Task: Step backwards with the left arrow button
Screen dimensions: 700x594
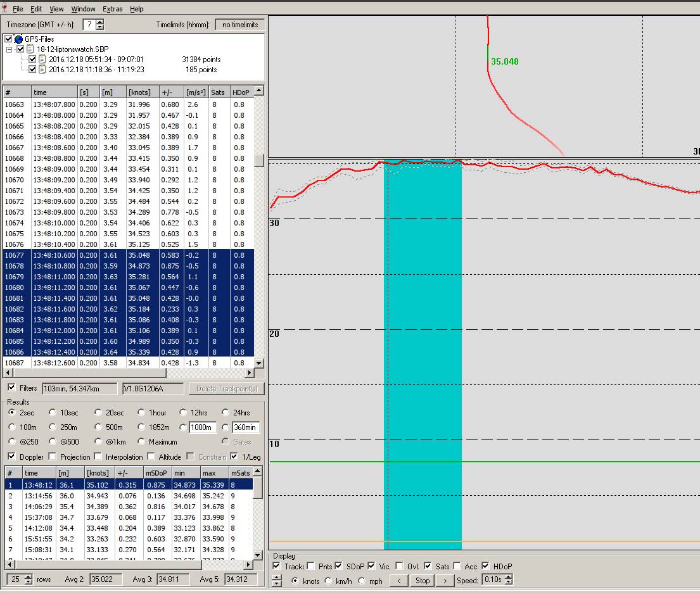Action: pyautogui.click(x=398, y=580)
